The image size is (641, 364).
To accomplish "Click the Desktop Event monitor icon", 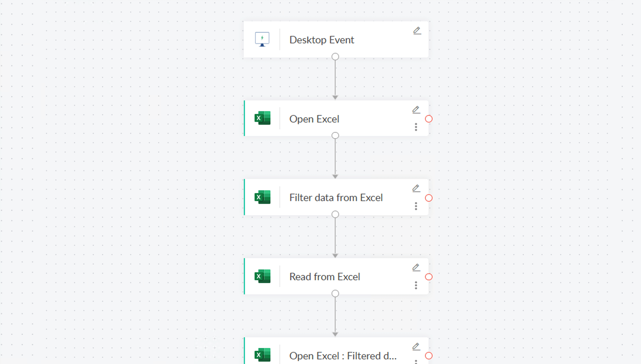I will point(262,39).
